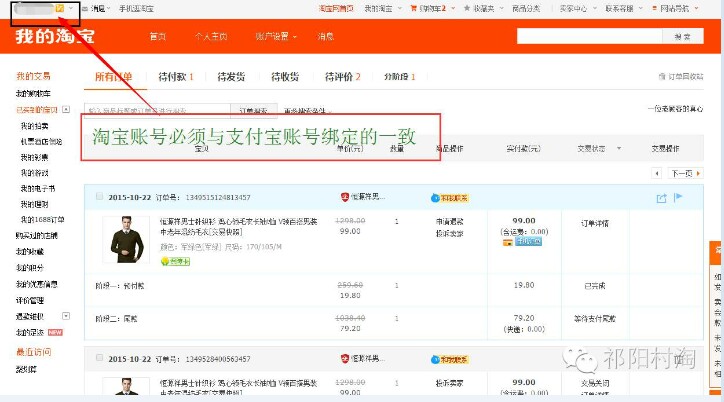
Task: Switch to the 待评价 tab
Action: tap(343, 77)
